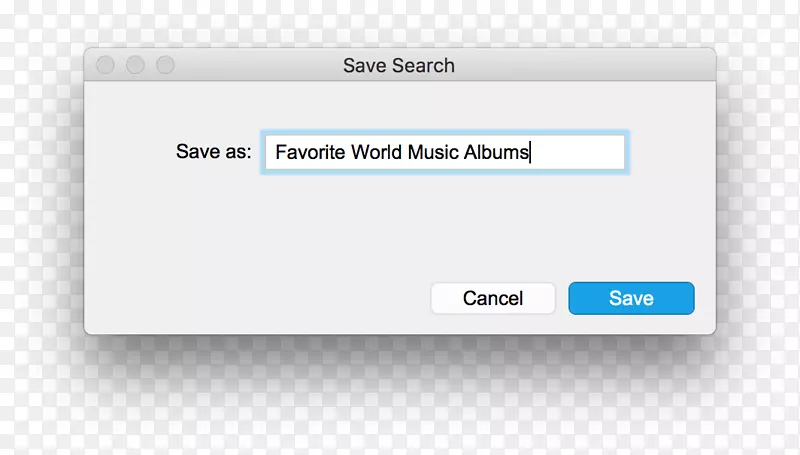Screen dimensions: 800x455
Task: Click the word "Search" in the window title
Action: click(422, 66)
